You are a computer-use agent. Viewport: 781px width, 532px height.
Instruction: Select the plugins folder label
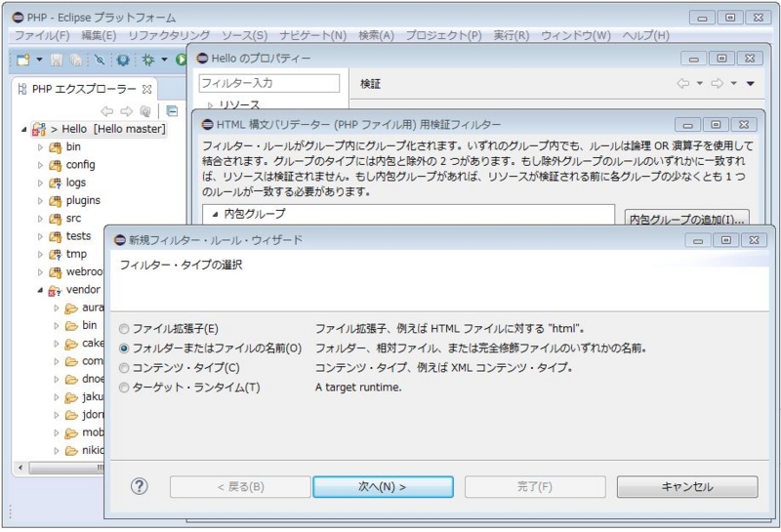coord(83,201)
